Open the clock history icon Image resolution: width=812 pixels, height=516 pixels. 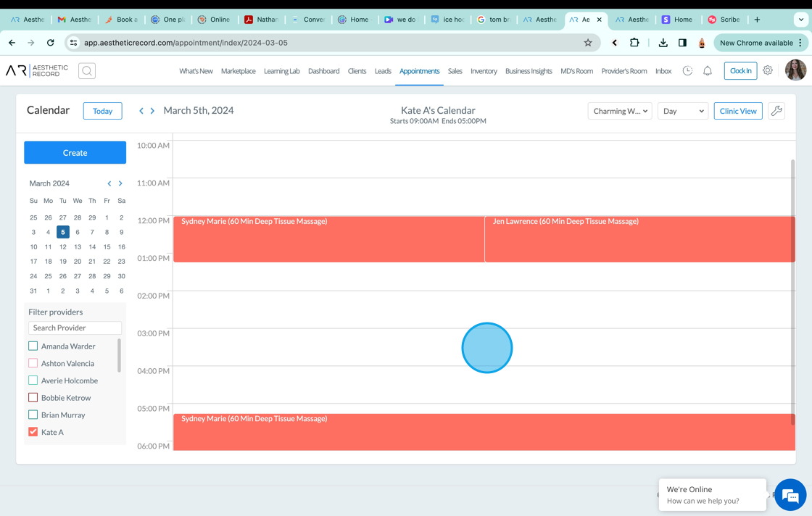(x=687, y=71)
